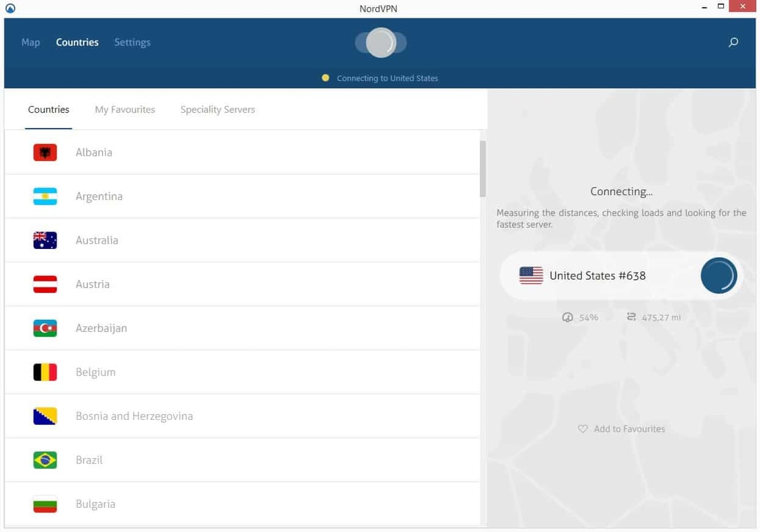This screenshot has width=760, height=532.
Task: Click the Australia flag icon
Action: pos(45,240)
